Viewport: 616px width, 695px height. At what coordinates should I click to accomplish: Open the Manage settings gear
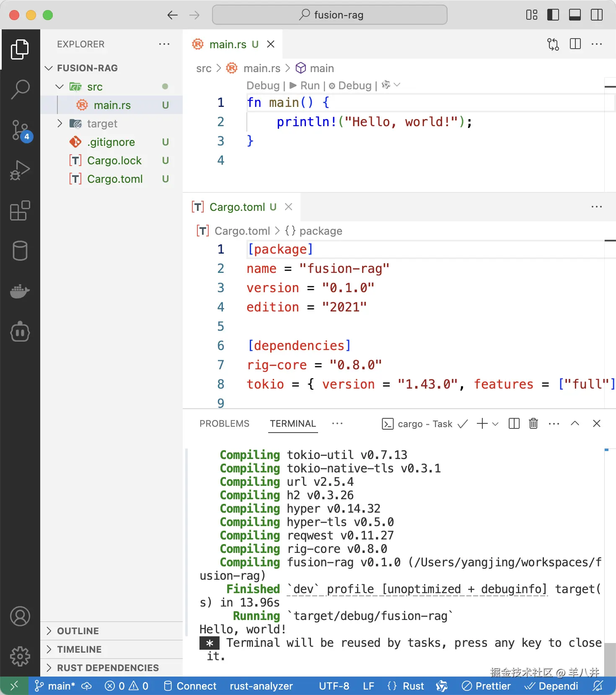pos(20,656)
